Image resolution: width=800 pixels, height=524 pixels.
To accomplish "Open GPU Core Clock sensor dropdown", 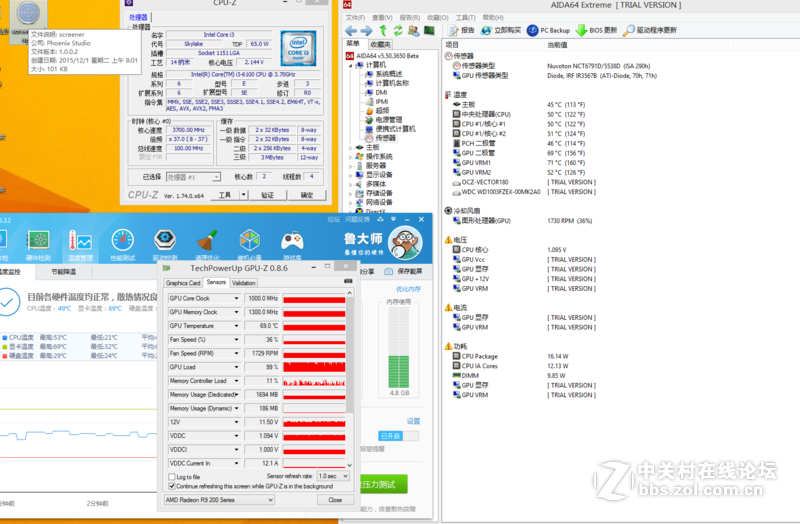I will (236, 298).
